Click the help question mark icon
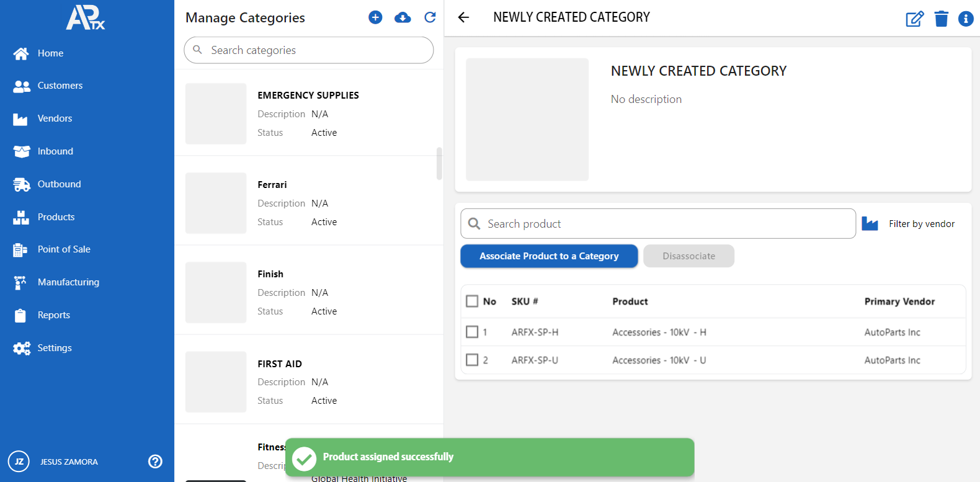The image size is (980, 482). click(155, 462)
